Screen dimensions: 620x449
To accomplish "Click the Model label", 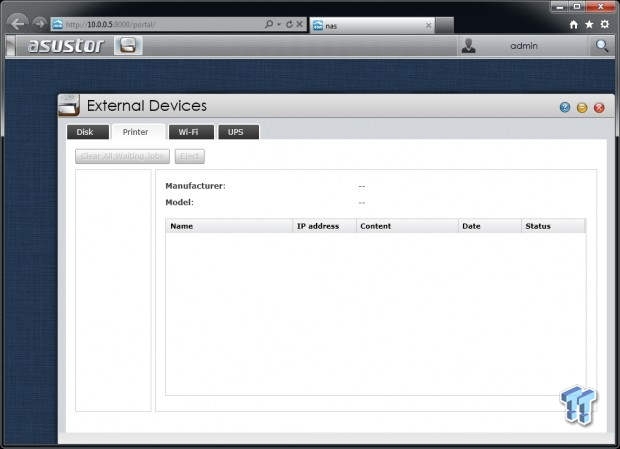I will [x=180, y=202].
